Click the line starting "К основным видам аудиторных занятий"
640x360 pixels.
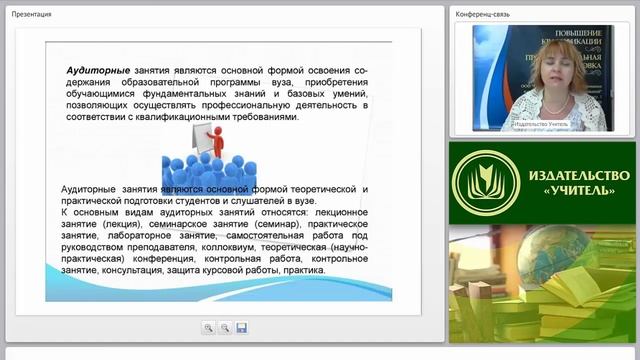coord(215,213)
